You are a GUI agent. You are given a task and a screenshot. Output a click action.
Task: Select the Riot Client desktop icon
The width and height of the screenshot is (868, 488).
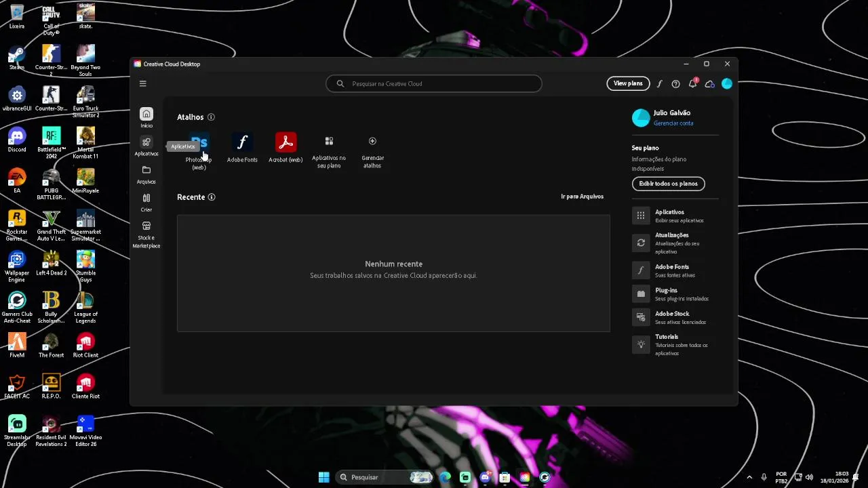[85, 346]
